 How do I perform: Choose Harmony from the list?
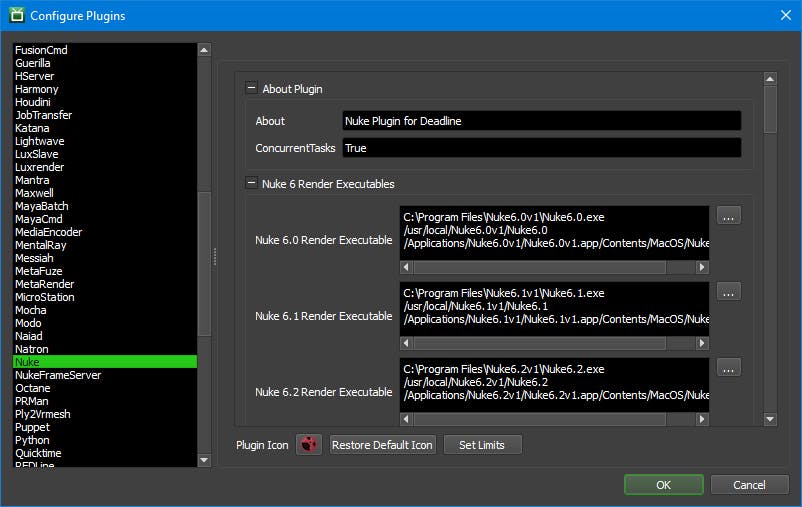click(105, 89)
